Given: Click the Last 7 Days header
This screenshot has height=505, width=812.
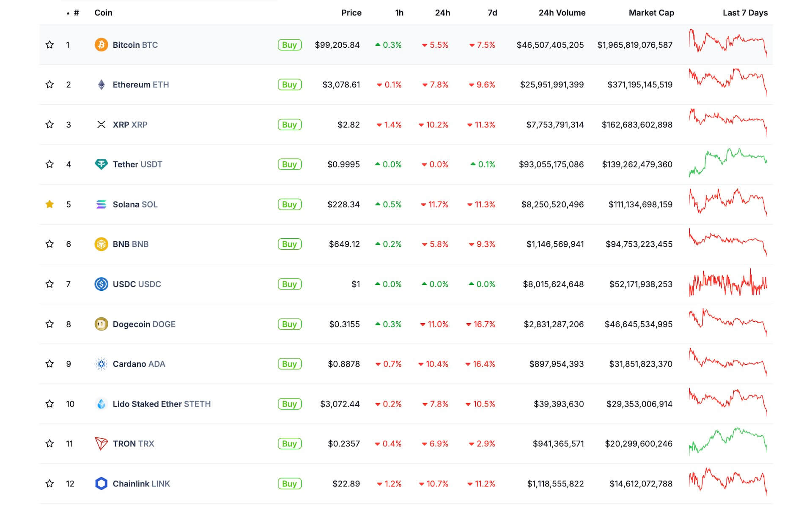Looking at the screenshot, I should [745, 13].
